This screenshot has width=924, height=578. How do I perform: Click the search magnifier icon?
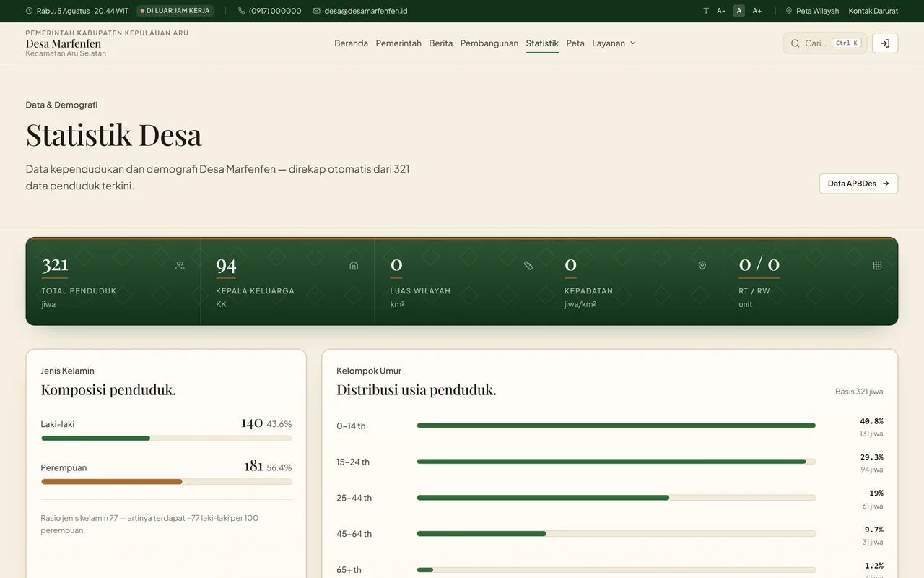796,43
